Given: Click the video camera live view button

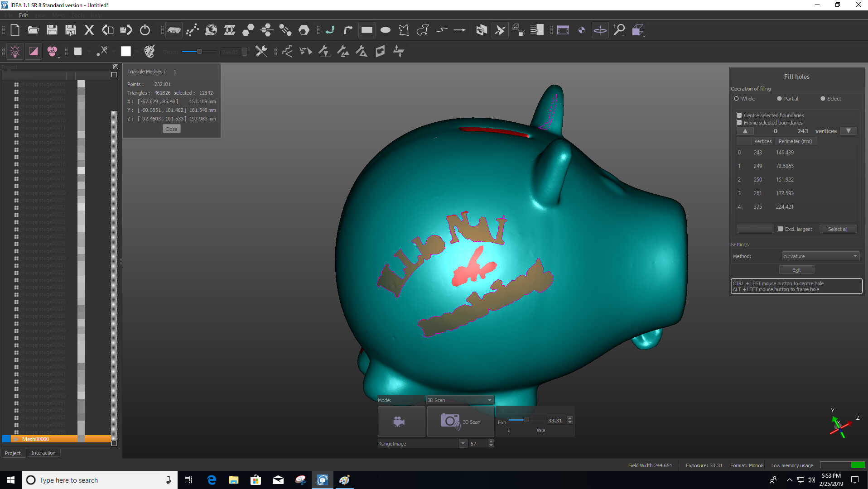Looking at the screenshot, I should pos(401,422).
